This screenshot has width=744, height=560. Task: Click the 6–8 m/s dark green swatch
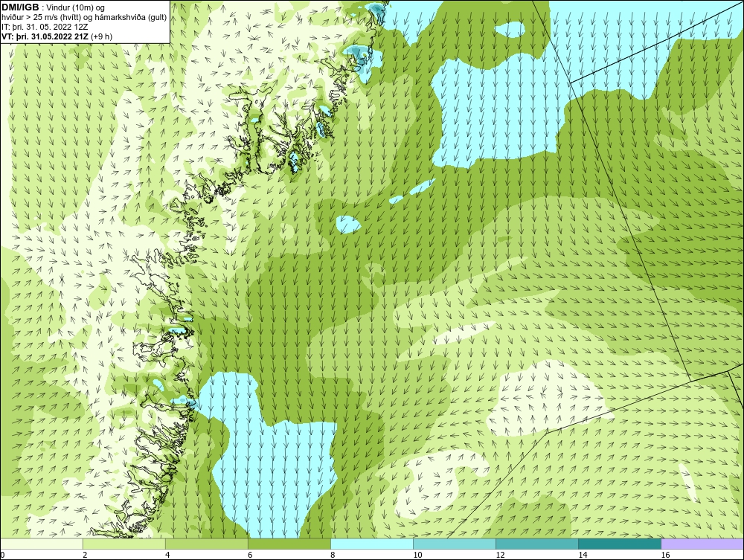pos(289,544)
